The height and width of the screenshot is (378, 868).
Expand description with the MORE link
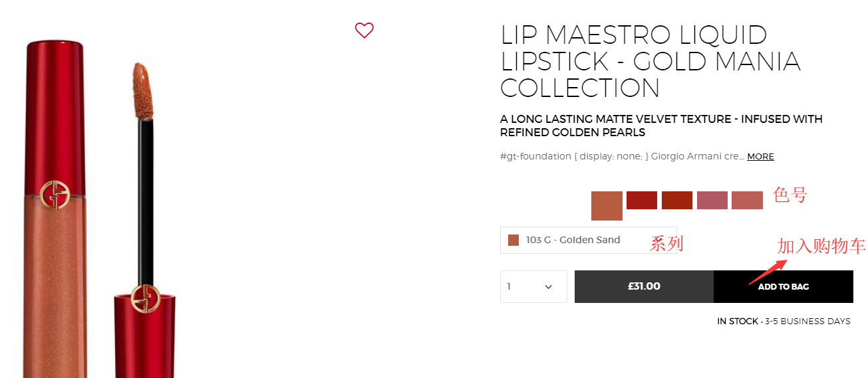pyautogui.click(x=760, y=157)
